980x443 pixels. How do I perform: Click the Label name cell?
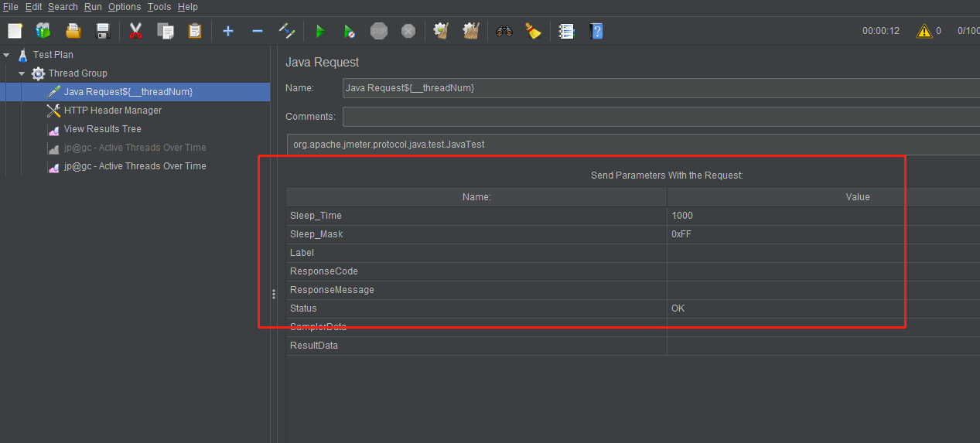coord(476,253)
